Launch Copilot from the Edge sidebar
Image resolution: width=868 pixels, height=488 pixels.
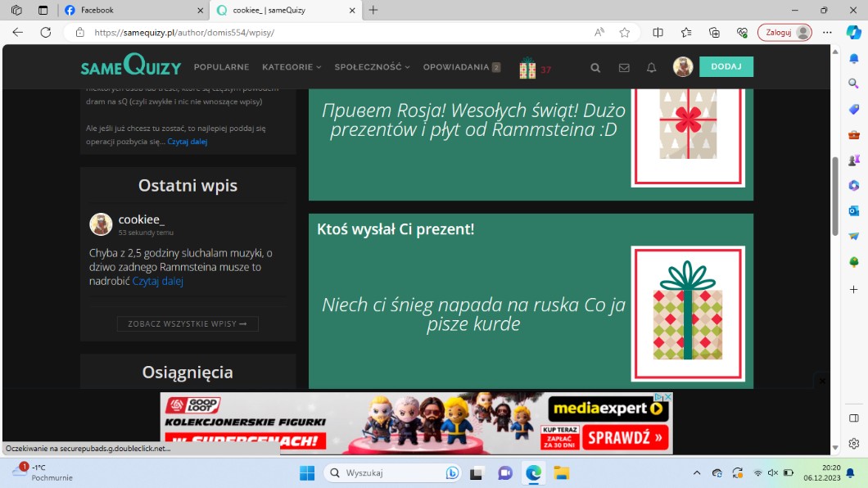(853, 33)
